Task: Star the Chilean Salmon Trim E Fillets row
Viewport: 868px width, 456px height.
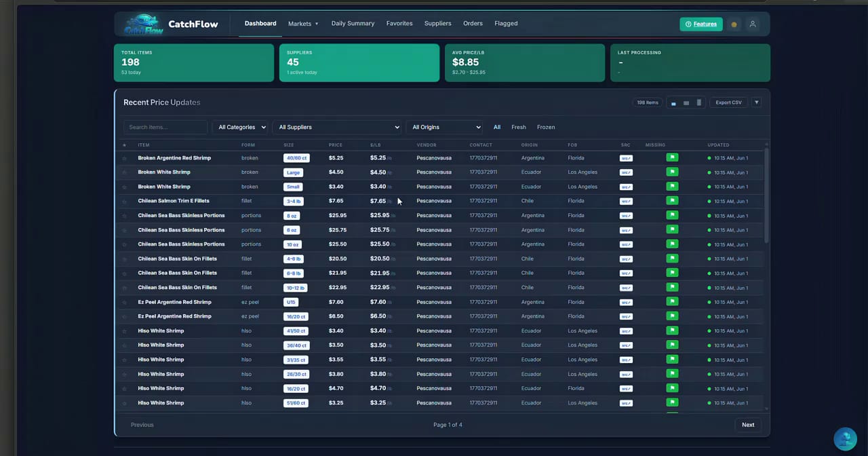Action: (124, 202)
